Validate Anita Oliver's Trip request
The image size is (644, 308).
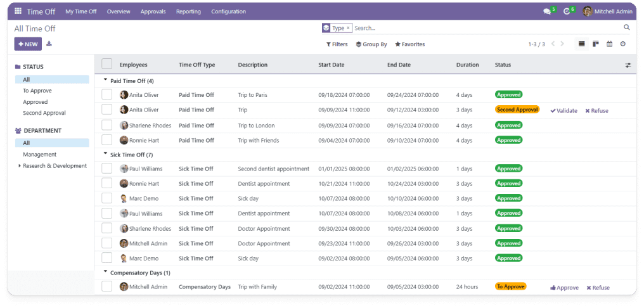coord(563,110)
